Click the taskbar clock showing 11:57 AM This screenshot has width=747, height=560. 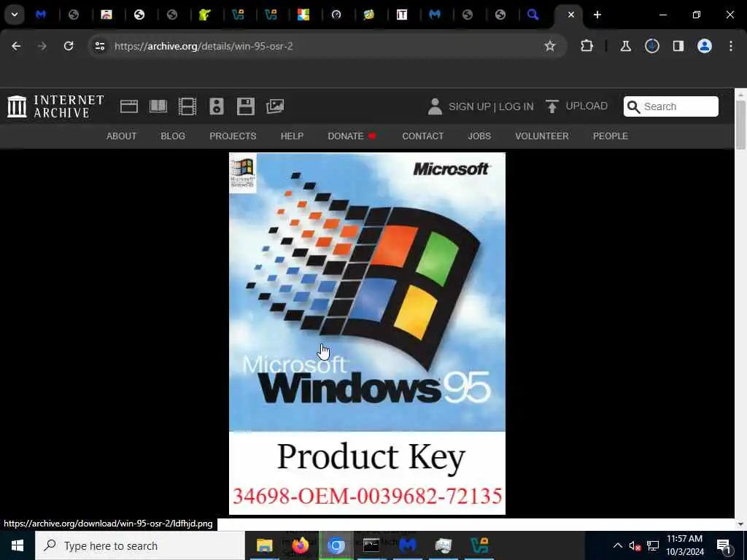point(684,545)
